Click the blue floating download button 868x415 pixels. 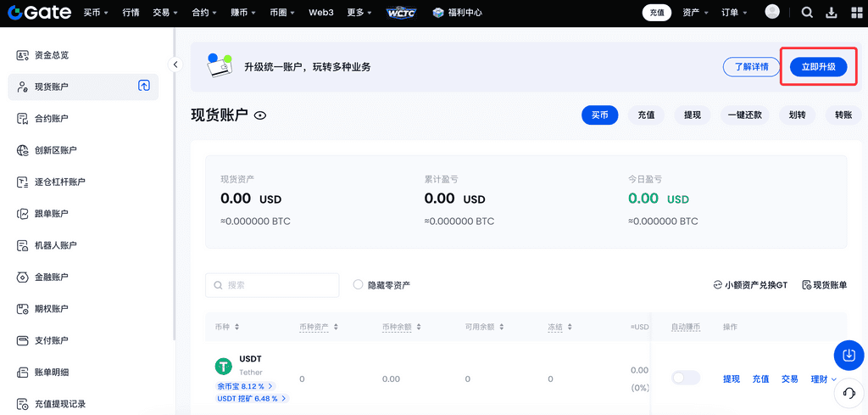coord(849,355)
